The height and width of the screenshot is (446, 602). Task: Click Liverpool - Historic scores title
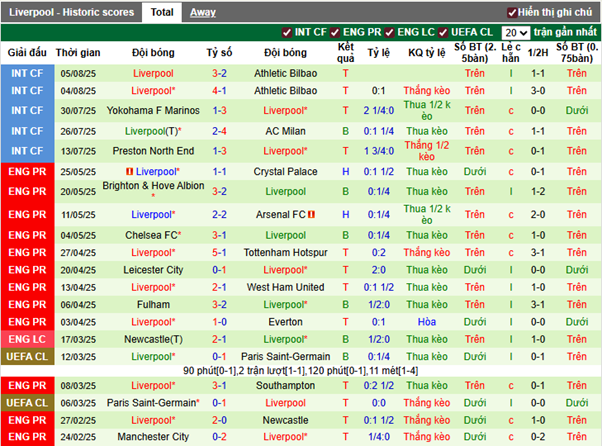pyautogui.click(x=71, y=12)
